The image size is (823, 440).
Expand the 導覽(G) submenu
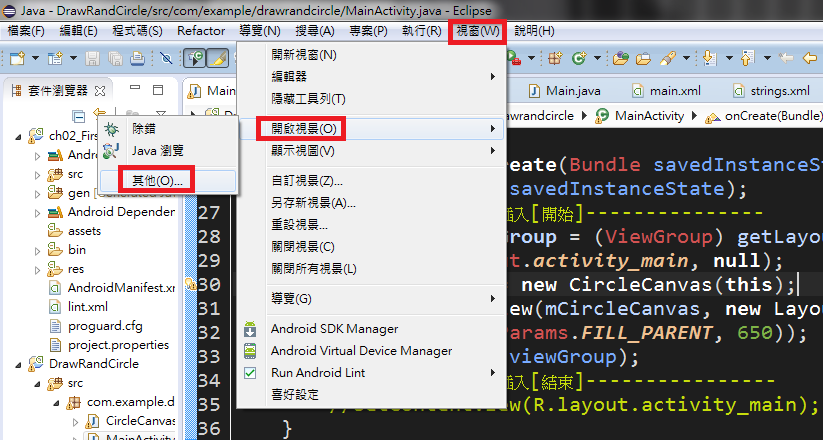371,299
